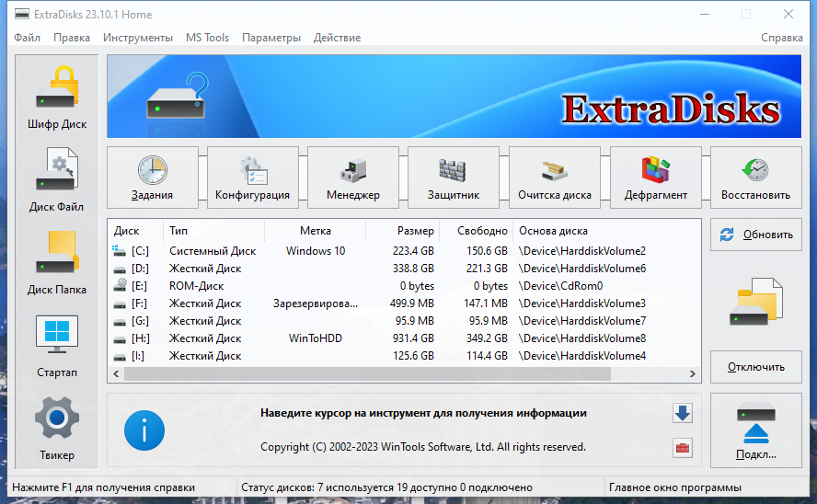Open the Твикер gear tool
This screenshot has height=504, width=817.
(57, 429)
